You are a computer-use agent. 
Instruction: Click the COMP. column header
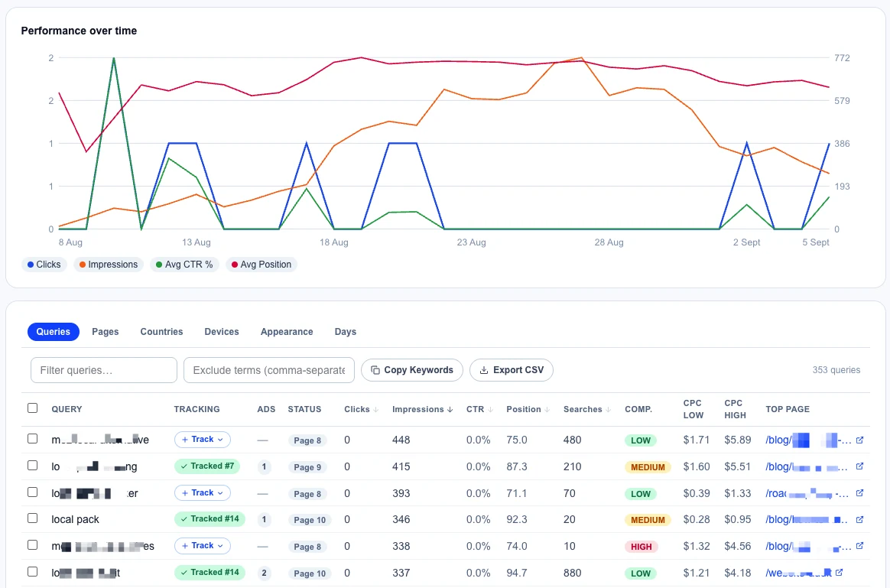click(x=638, y=409)
